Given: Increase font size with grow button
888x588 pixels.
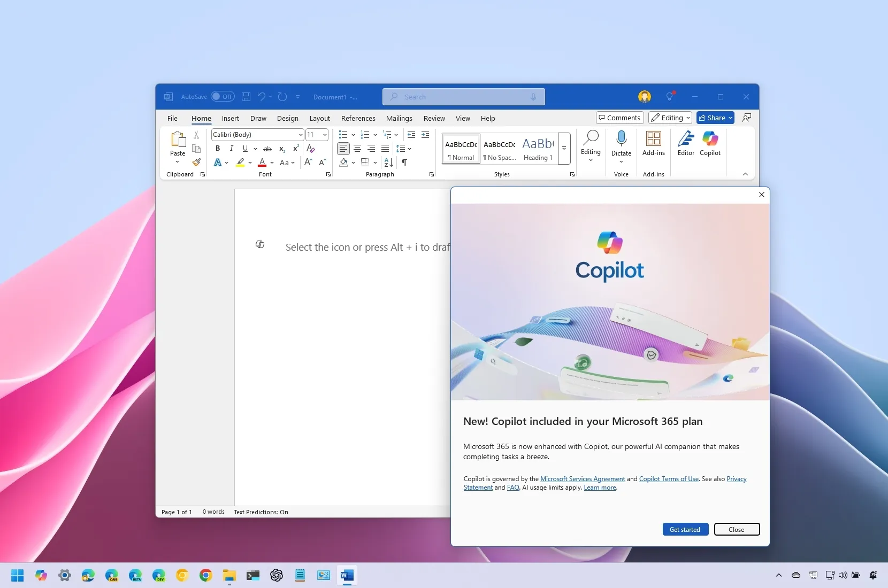Looking at the screenshot, I should pos(308,163).
